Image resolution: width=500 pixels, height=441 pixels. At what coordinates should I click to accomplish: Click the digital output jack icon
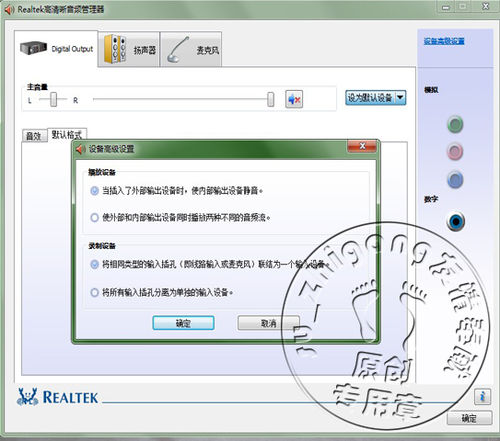coord(456,221)
